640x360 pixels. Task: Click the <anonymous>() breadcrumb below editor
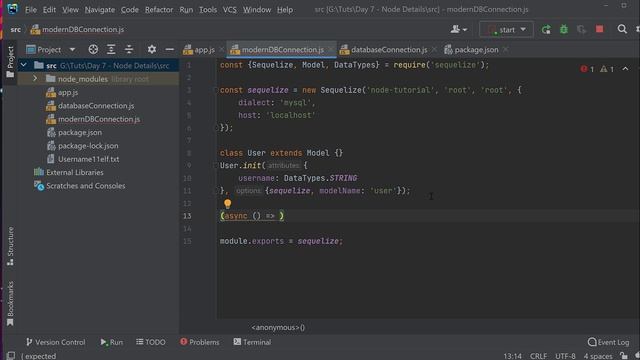278,327
